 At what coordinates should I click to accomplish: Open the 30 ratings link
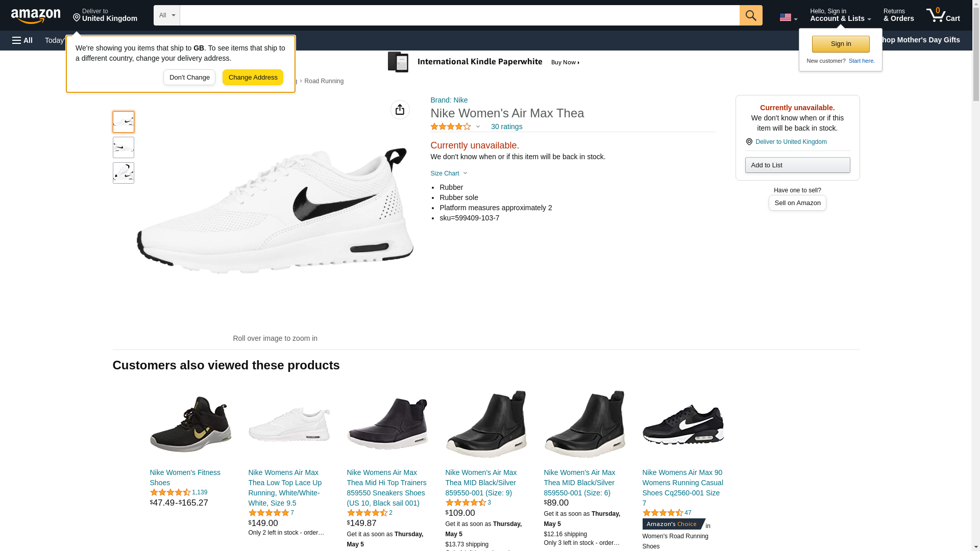pos(506,127)
